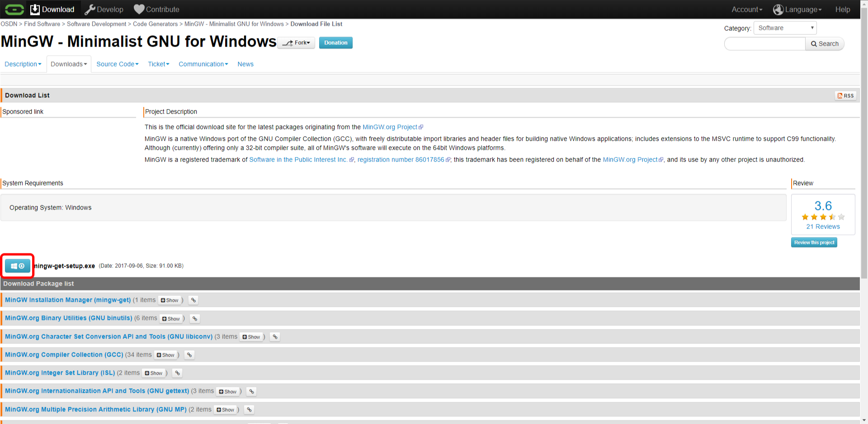Viewport: 868px width, 424px height.
Task: Expand the Ticket tab menu
Action: [x=159, y=64]
